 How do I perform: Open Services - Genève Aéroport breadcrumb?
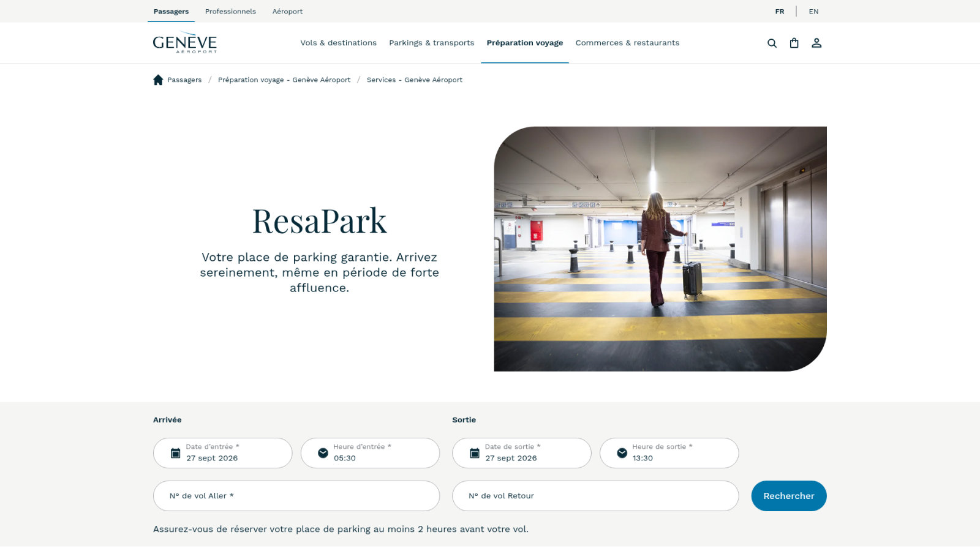[x=415, y=80]
